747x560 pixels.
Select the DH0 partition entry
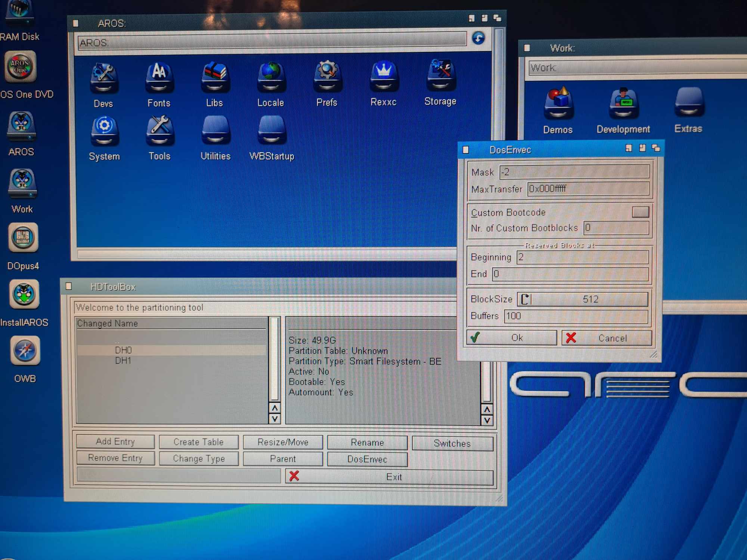(x=123, y=350)
